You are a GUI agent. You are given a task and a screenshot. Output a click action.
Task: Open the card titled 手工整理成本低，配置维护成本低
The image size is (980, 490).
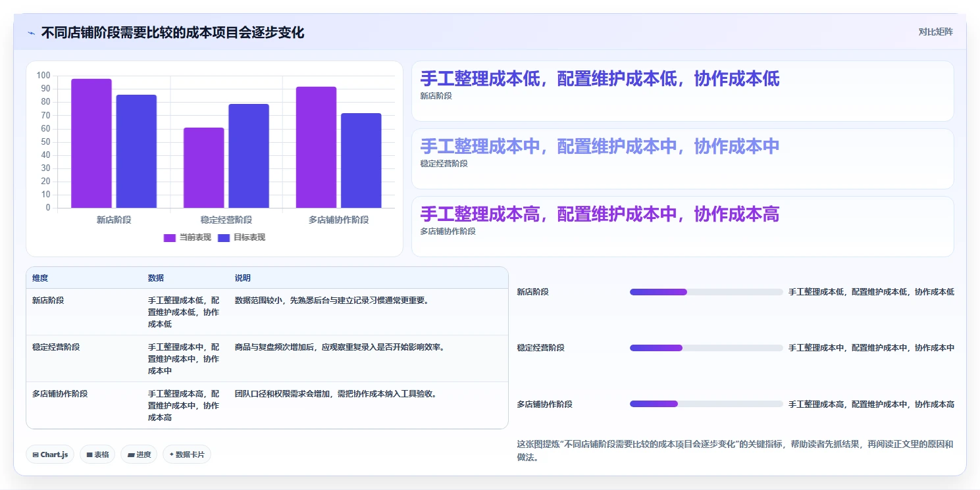[683, 91]
